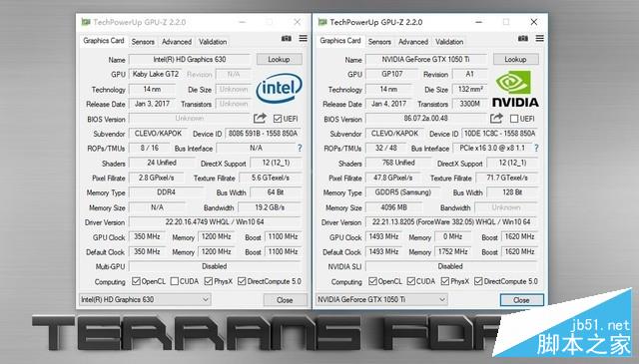Click the Shaders field 768 Unified
Screen dimensions: 639x364
[398, 163]
